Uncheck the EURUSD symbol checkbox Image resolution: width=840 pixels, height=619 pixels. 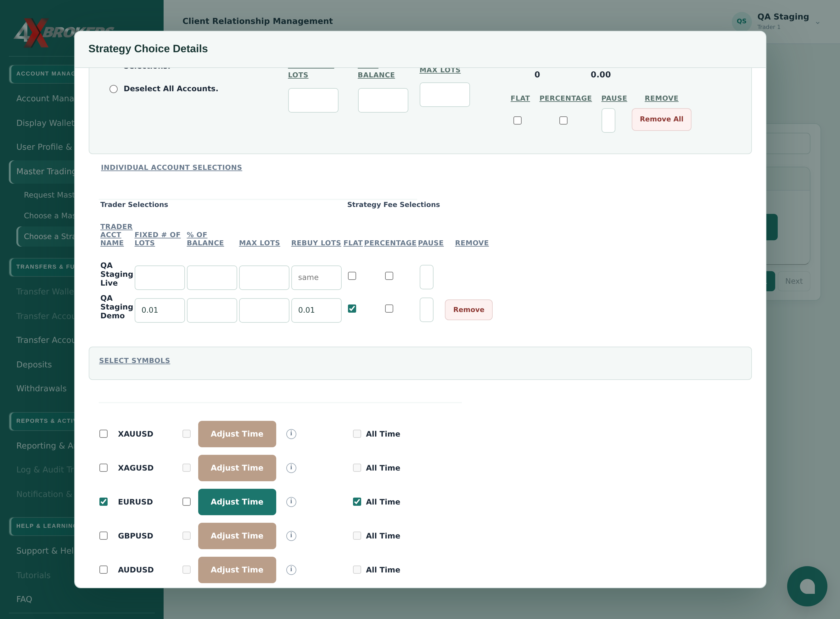point(104,502)
